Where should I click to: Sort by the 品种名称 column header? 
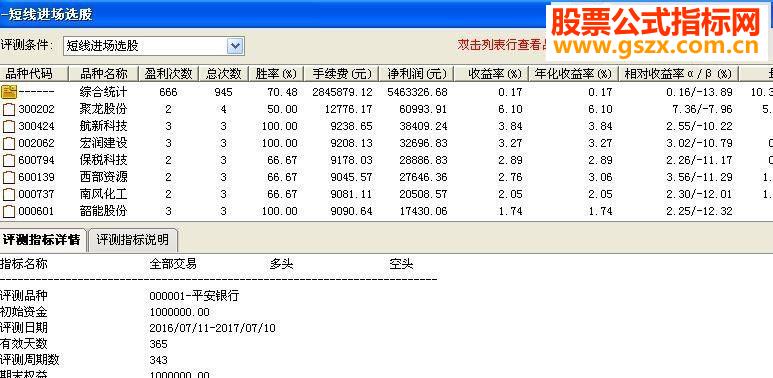pyautogui.click(x=104, y=74)
